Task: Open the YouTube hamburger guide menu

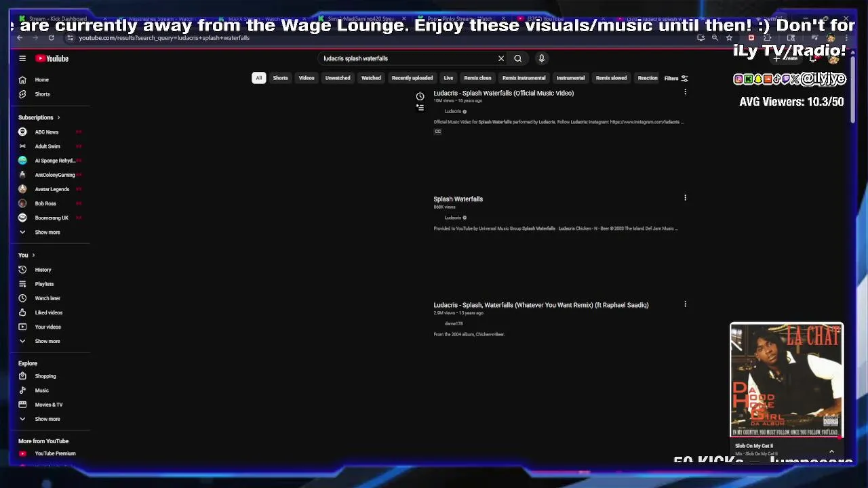Action: (x=22, y=58)
